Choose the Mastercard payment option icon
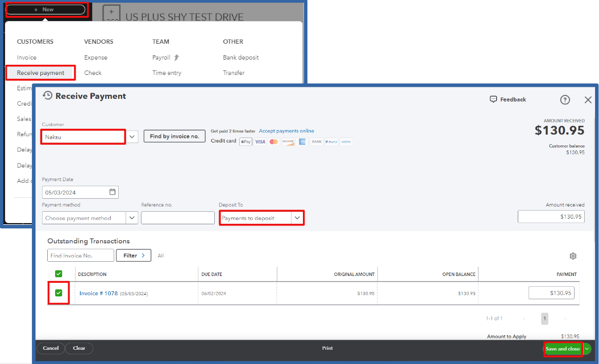599x364 pixels. [273, 141]
